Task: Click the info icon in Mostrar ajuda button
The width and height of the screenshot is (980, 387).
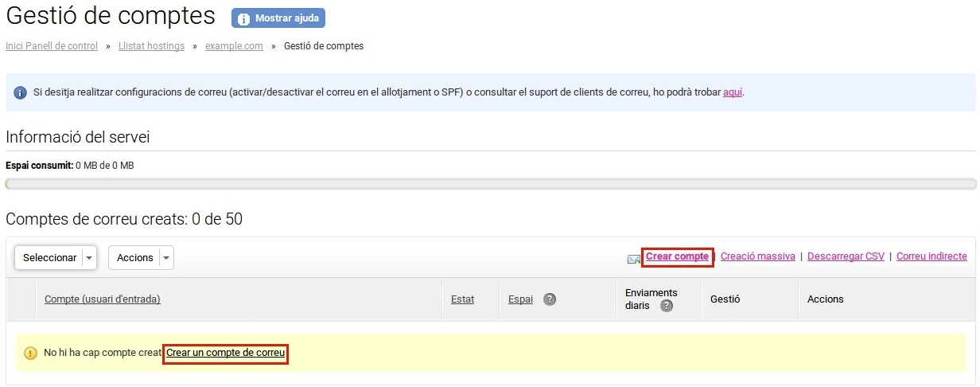Action: pyautogui.click(x=243, y=18)
